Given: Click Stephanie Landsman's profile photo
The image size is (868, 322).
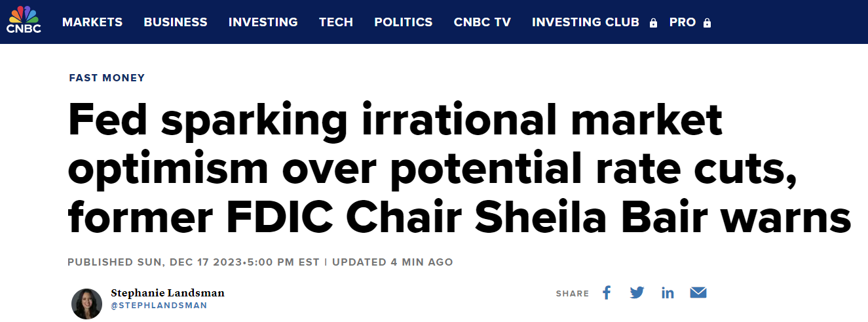Looking at the screenshot, I should click(86, 304).
